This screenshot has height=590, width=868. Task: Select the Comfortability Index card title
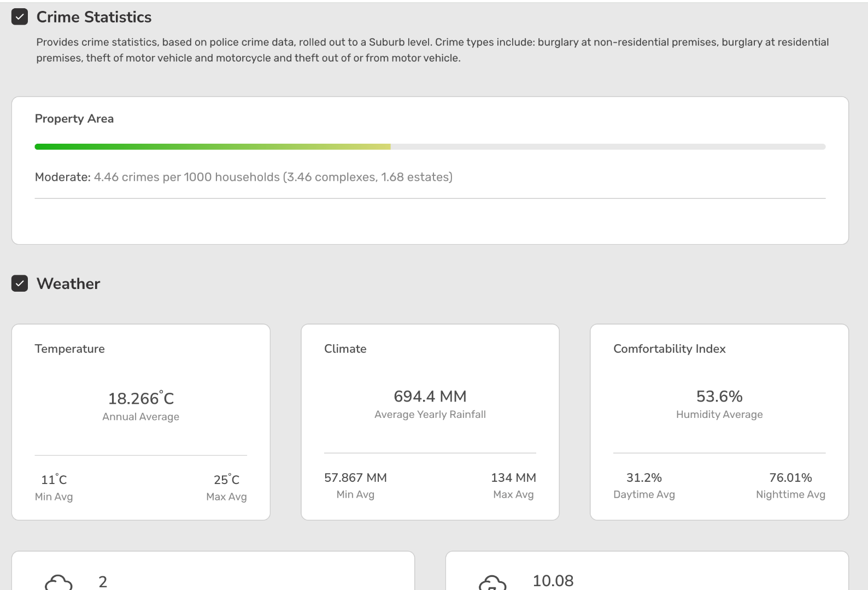669,349
